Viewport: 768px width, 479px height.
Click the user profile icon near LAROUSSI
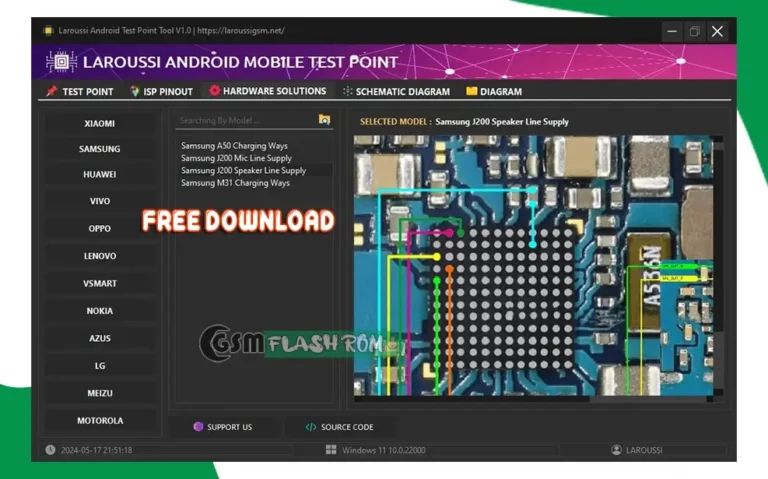coord(616,450)
